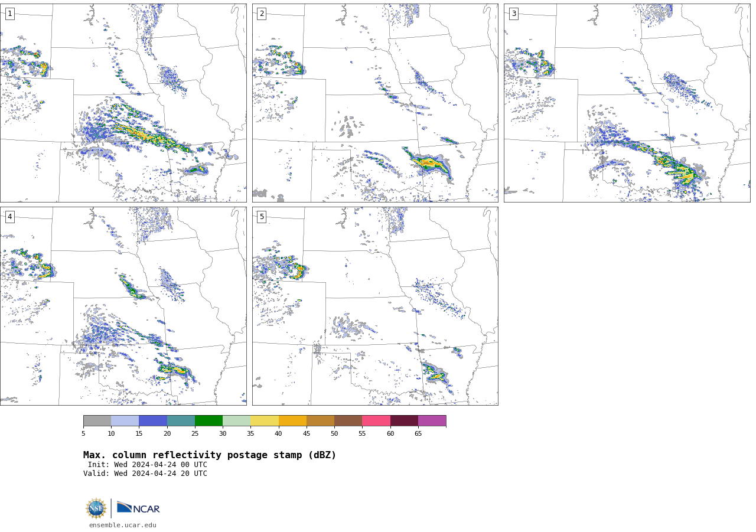
Task: Select the pink 55-60 dBZ swatch
Action: [376, 421]
